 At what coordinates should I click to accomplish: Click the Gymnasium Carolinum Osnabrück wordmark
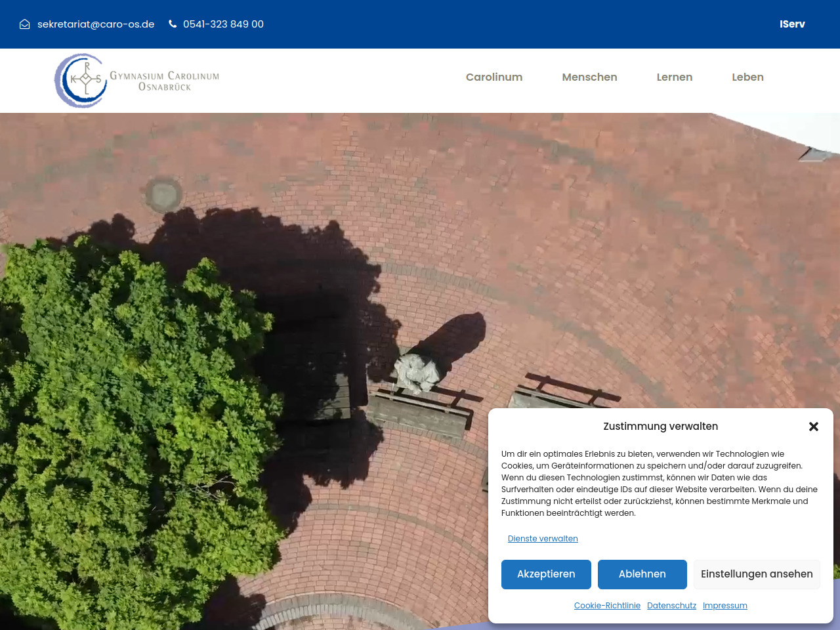coord(164,81)
